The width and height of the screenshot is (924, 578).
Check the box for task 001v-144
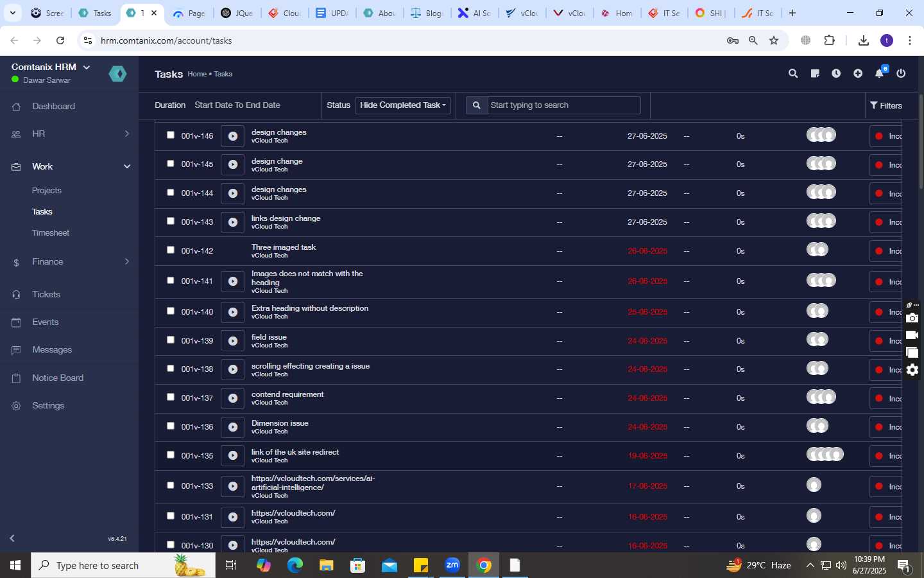tap(171, 193)
